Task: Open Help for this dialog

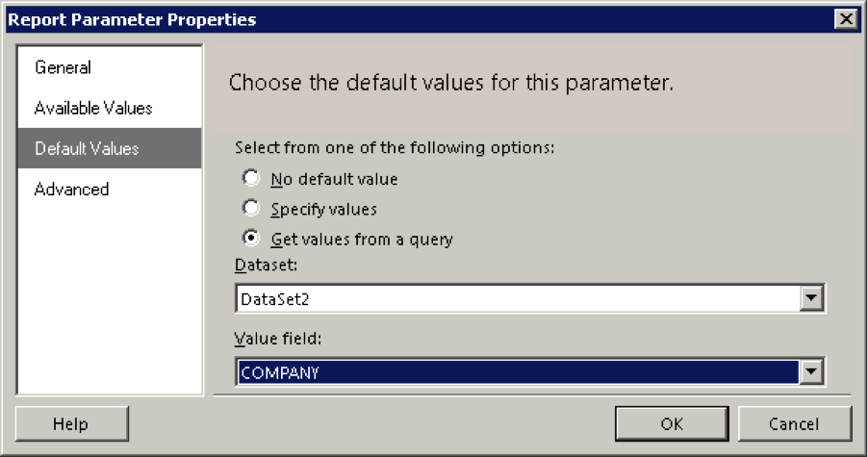Action: [x=72, y=423]
